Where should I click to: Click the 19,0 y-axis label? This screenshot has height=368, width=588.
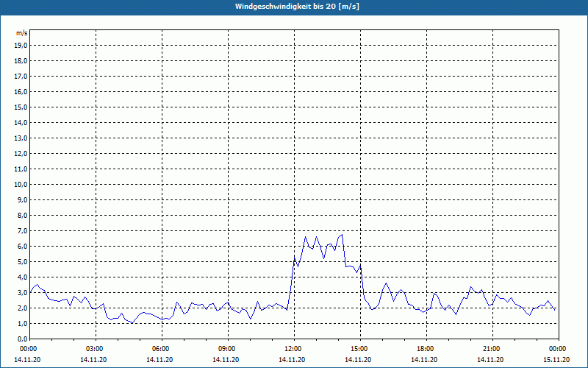pyautogui.click(x=21, y=46)
